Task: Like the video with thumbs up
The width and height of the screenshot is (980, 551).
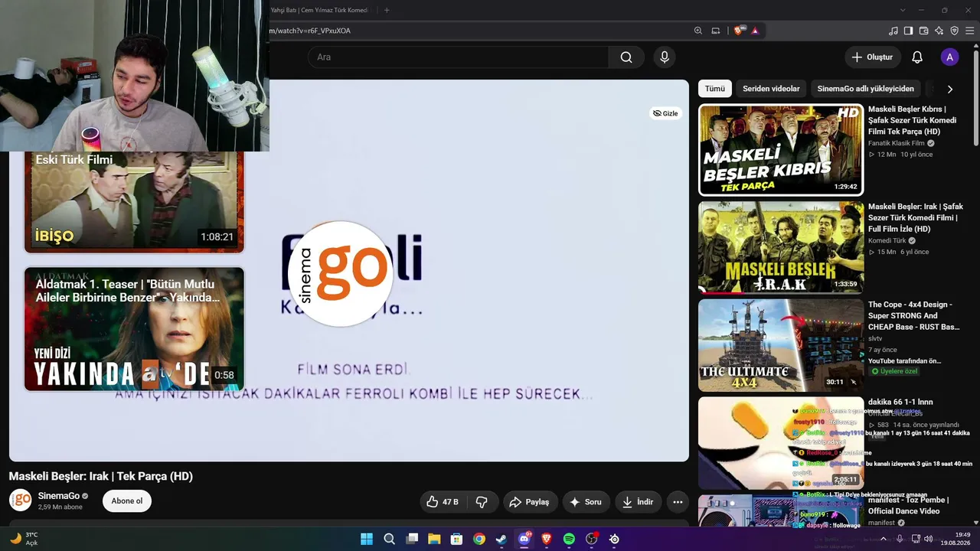Action: (x=443, y=502)
